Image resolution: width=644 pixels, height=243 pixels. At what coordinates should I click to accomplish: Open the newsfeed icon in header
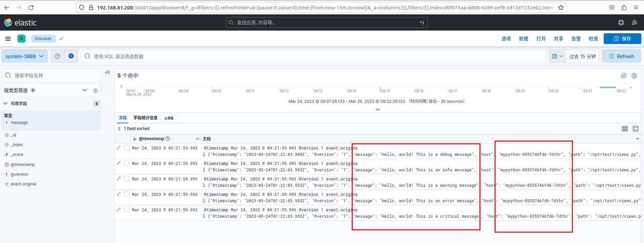tap(635, 23)
